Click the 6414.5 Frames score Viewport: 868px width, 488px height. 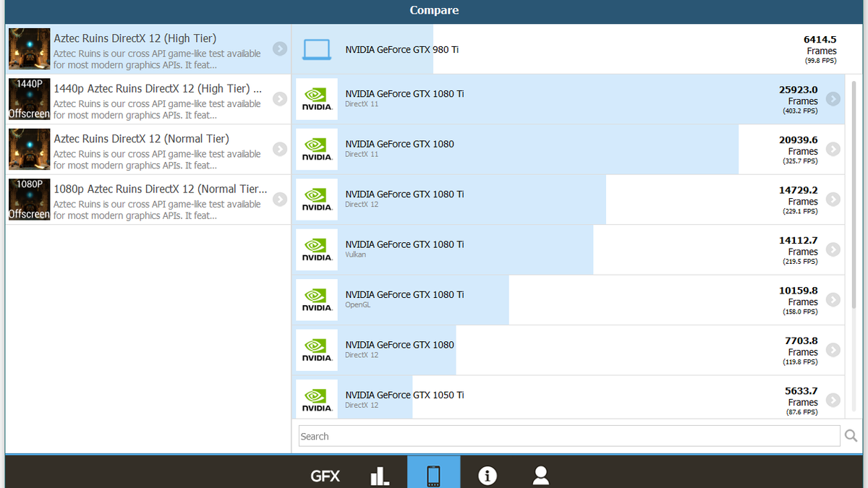click(820, 40)
